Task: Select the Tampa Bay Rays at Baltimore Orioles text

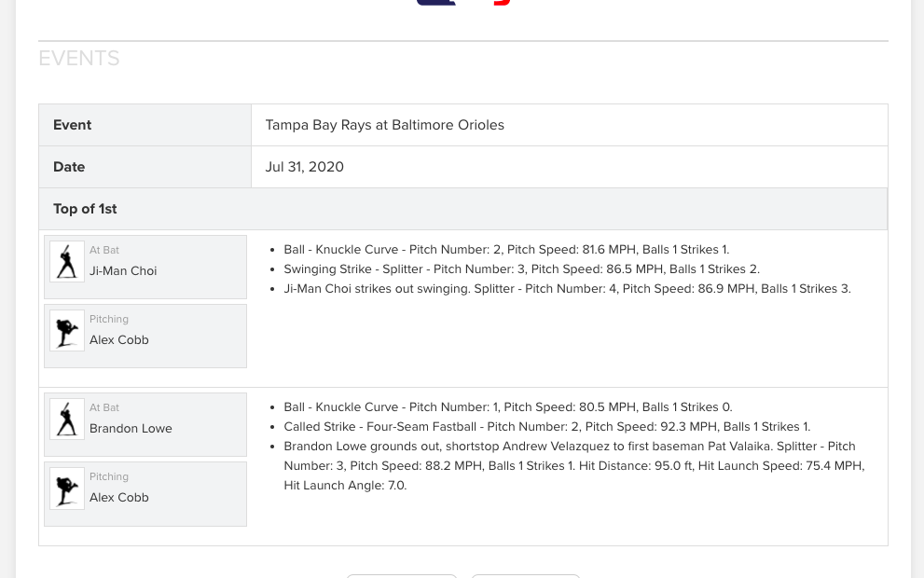Action: [384, 125]
